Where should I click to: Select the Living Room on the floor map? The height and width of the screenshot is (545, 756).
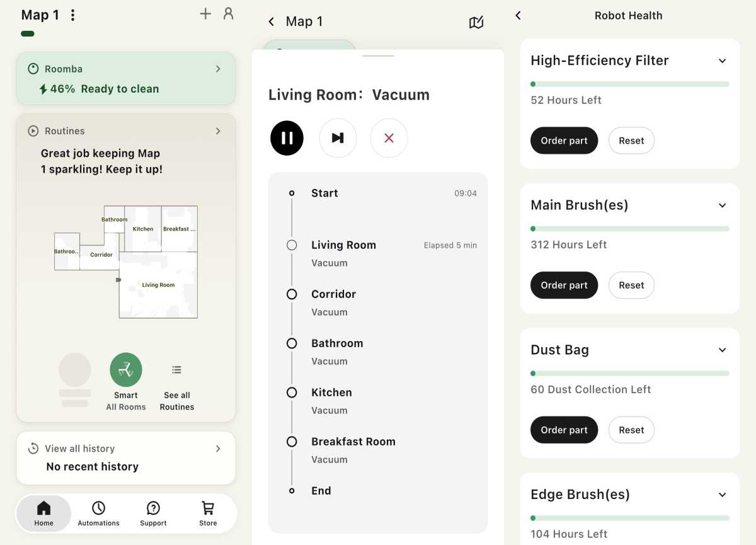[x=158, y=285]
